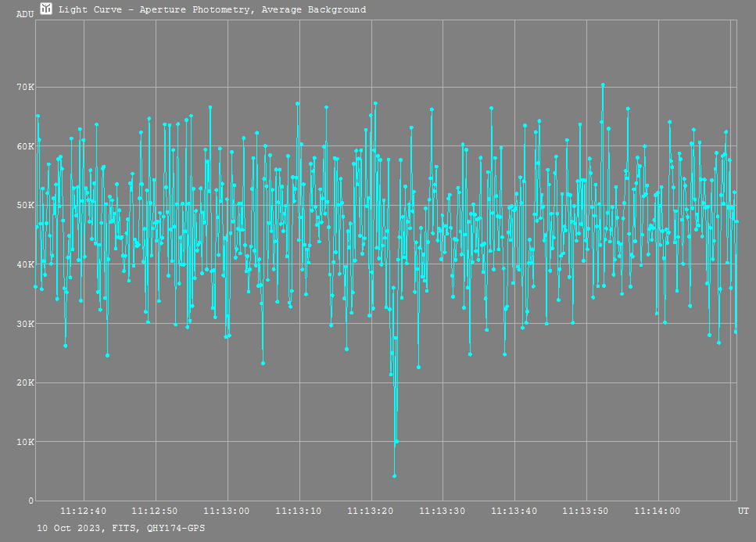Click the 40K axis label
The width and height of the screenshot is (756, 542).
point(26,264)
